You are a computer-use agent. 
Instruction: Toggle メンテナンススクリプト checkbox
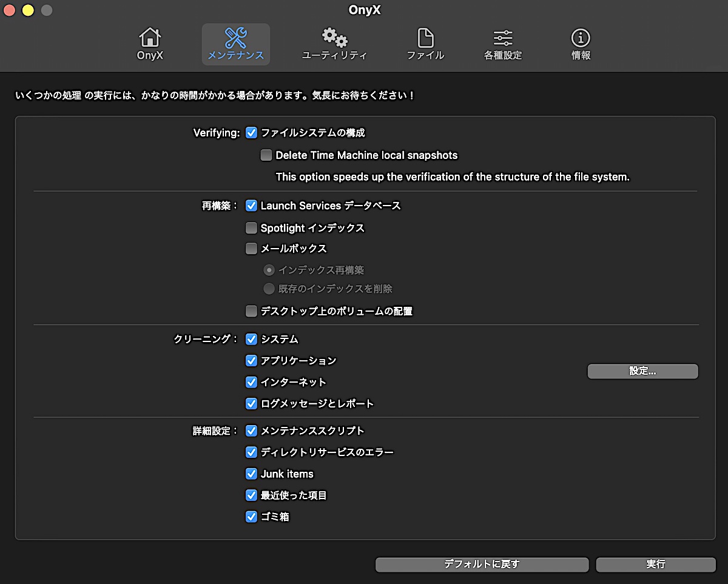point(251,431)
